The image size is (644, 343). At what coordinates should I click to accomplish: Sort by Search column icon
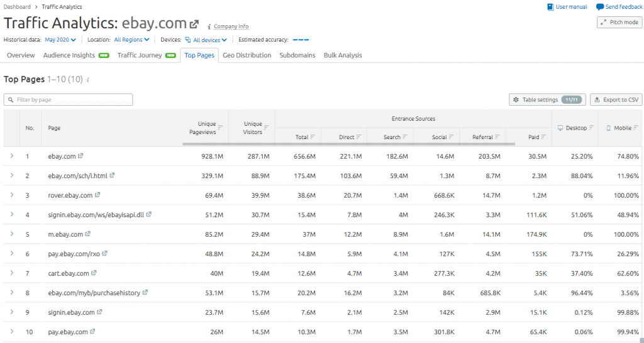pos(405,137)
